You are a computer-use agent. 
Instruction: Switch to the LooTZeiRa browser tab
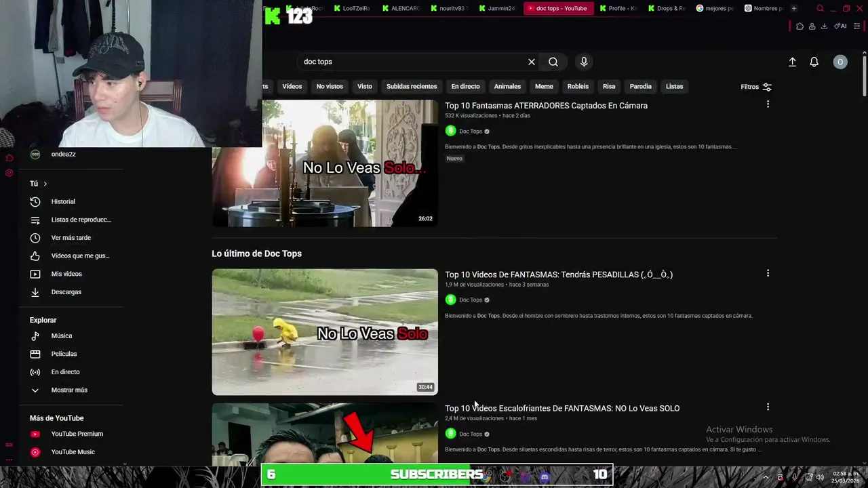click(x=351, y=8)
